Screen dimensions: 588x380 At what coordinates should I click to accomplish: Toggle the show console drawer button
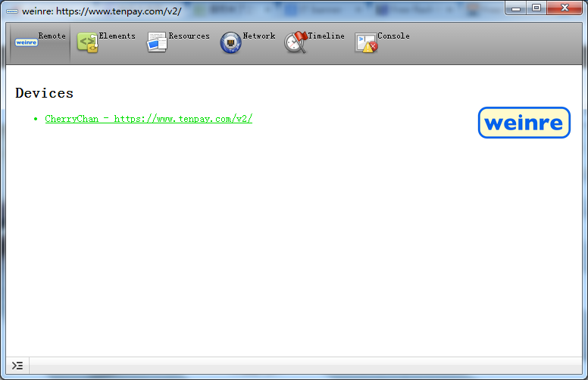[x=17, y=366]
